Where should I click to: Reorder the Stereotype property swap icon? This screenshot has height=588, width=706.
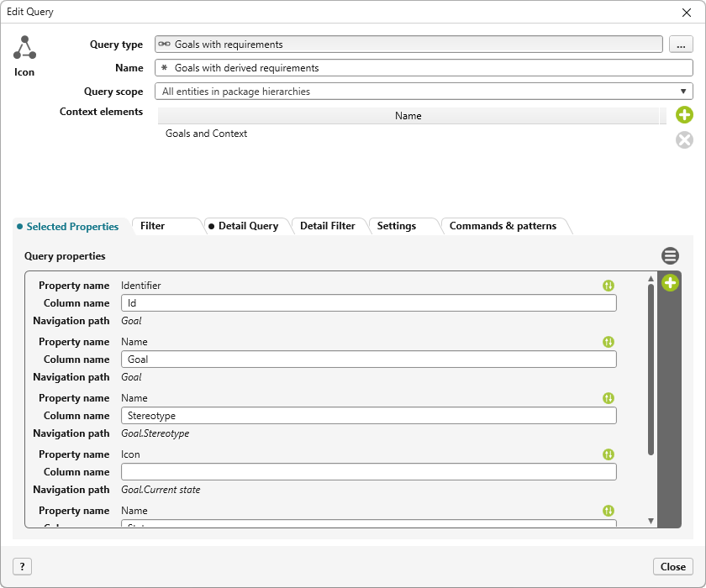609,398
